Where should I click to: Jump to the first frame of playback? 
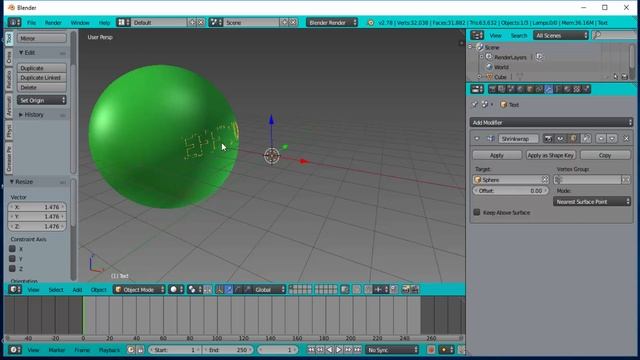click(x=311, y=350)
